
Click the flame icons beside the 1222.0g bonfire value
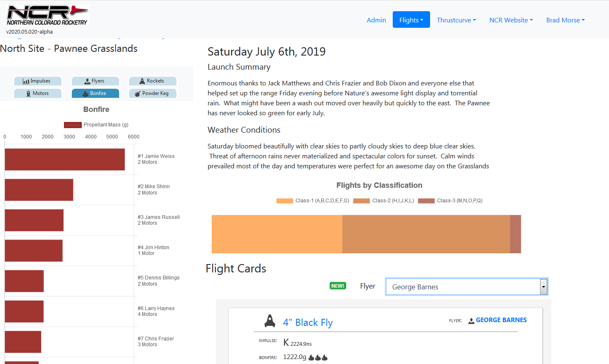click(318, 357)
